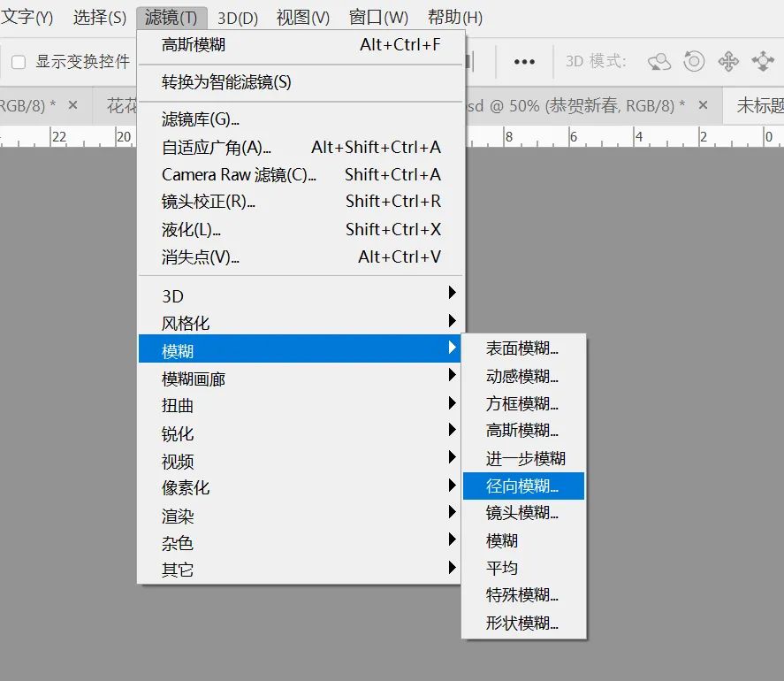784x681 pixels.
Task: Expand the 扭曲 submenu
Action: [299, 406]
